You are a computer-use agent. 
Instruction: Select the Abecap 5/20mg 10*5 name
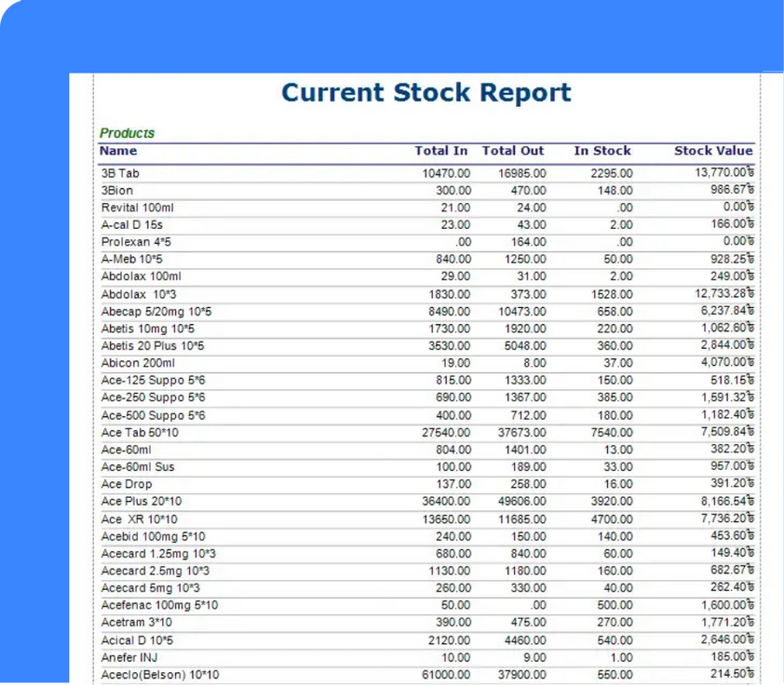156,312
